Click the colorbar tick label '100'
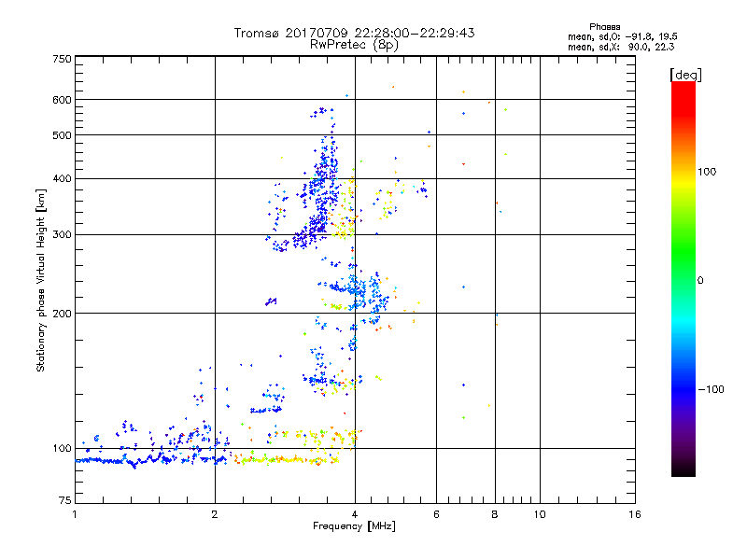This screenshot has width=747, height=560. tap(707, 172)
